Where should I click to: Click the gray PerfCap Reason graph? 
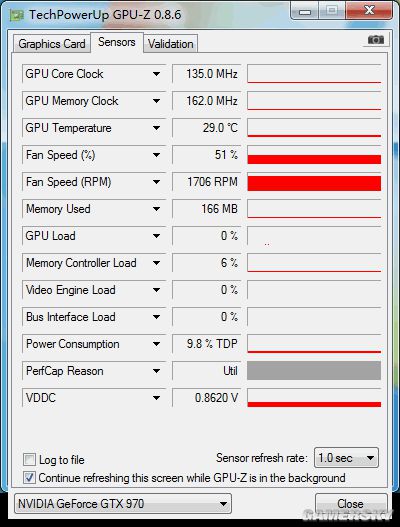[x=314, y=371]
